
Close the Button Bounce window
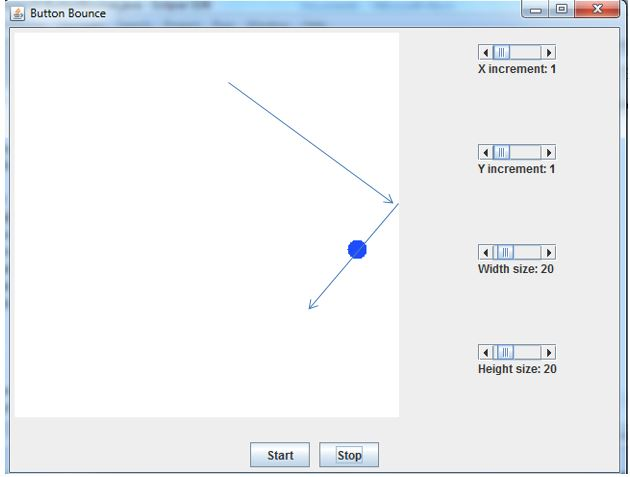(597, 9)
